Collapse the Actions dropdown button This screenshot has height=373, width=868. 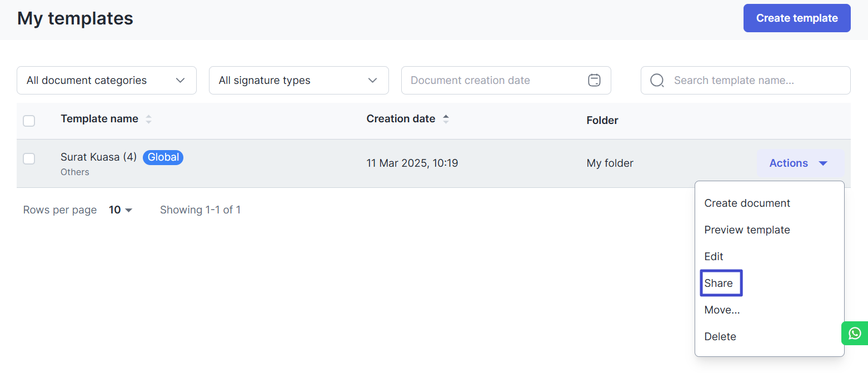click(800, 163)
